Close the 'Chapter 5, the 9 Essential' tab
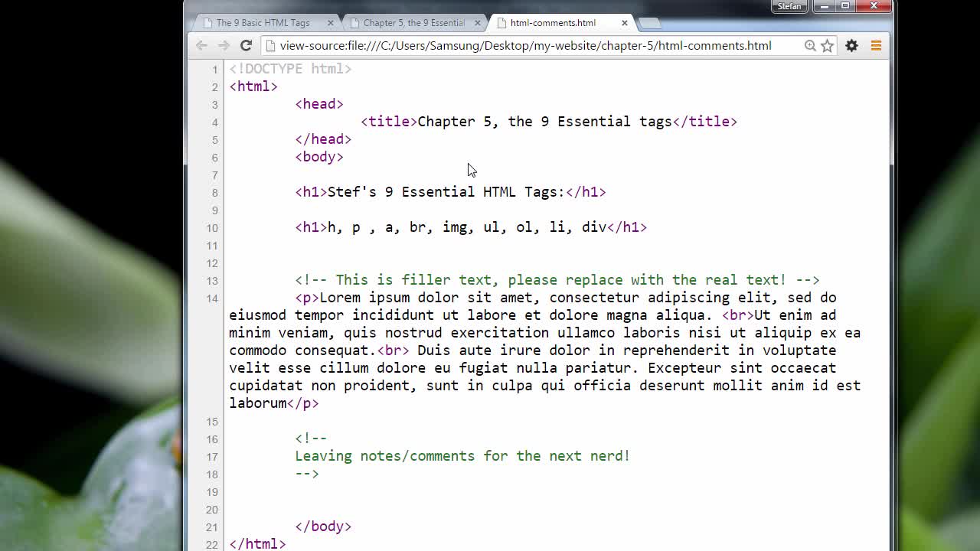 pyautogui.click(x=478, y=23)
